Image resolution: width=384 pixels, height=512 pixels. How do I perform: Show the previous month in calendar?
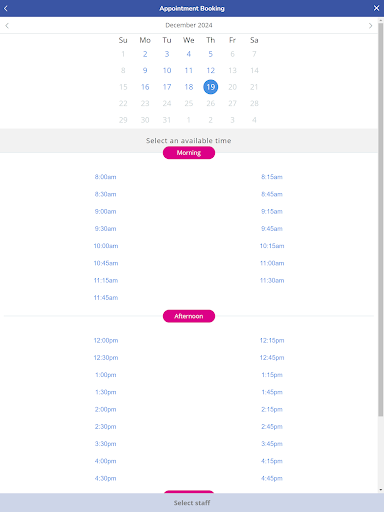coord(7,25)
